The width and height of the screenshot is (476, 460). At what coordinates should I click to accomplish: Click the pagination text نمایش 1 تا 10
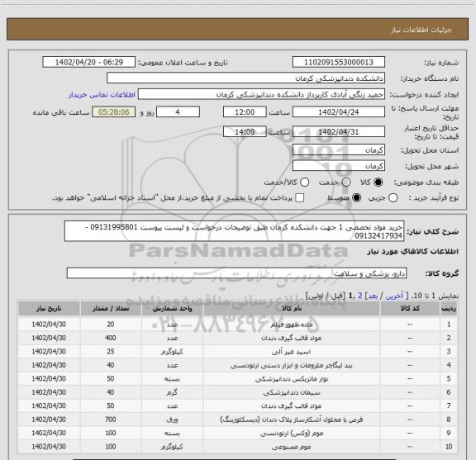435,296
